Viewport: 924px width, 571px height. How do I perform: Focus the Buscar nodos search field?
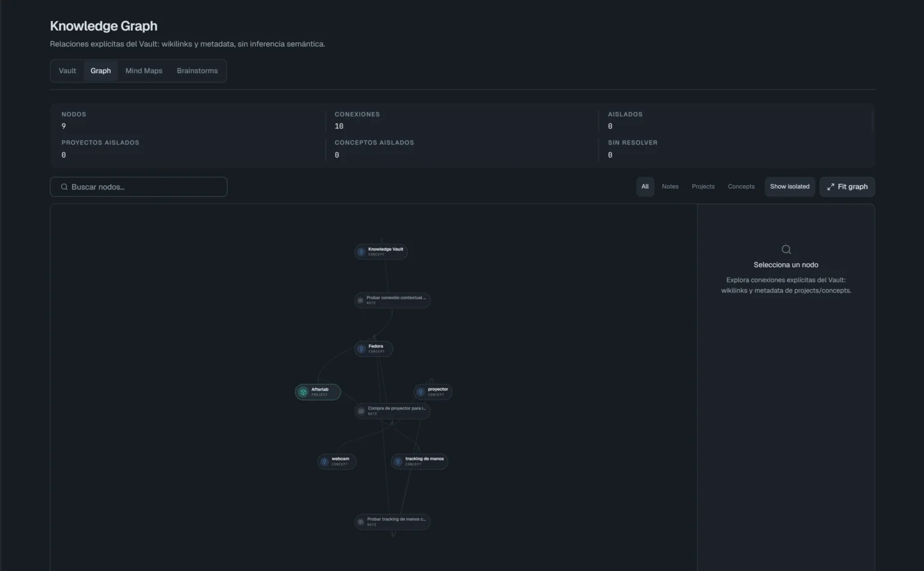coord(138,187)
